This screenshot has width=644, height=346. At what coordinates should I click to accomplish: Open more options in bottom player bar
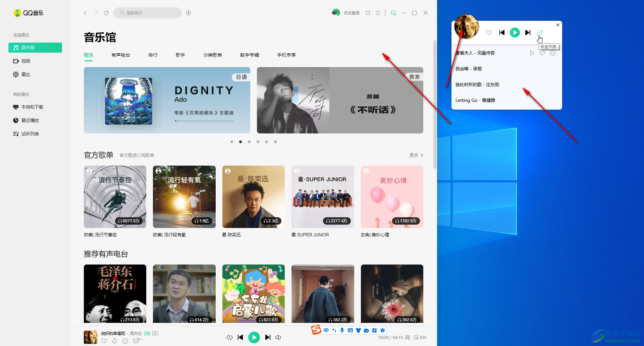coord(125,341)
